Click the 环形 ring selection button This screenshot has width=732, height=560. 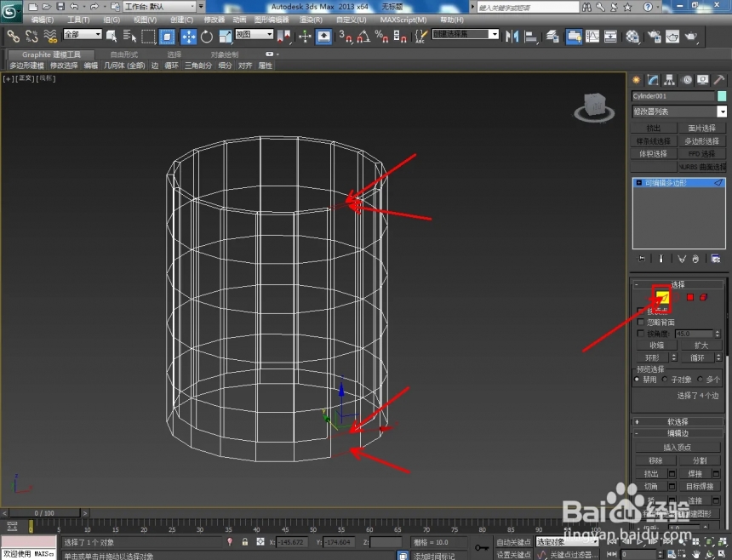(x=653, y=357)
